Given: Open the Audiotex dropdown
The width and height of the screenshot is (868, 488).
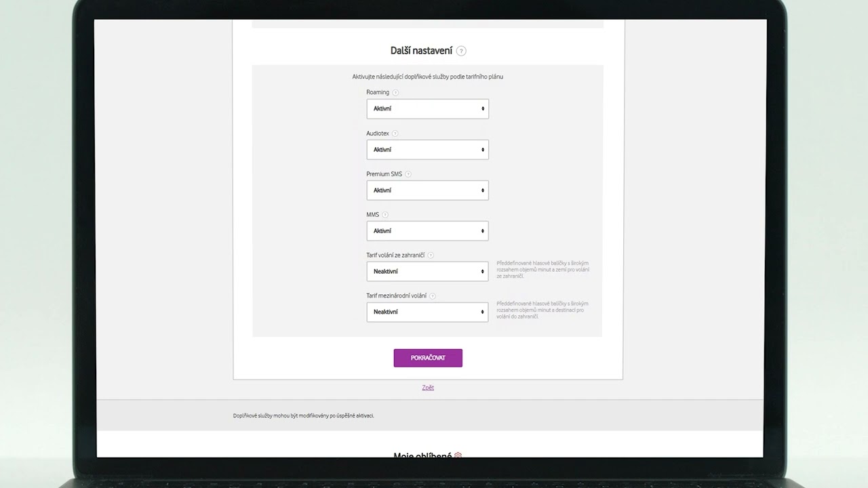Looking at the screenshot, I should coord(427,149).
